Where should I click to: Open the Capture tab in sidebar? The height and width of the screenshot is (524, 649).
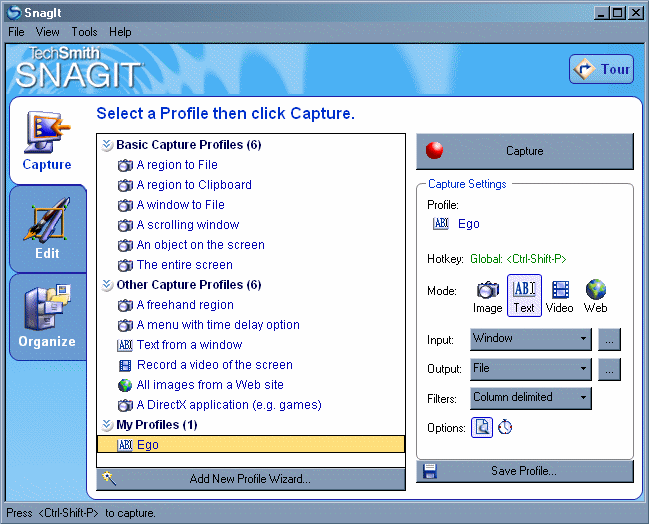48,141
